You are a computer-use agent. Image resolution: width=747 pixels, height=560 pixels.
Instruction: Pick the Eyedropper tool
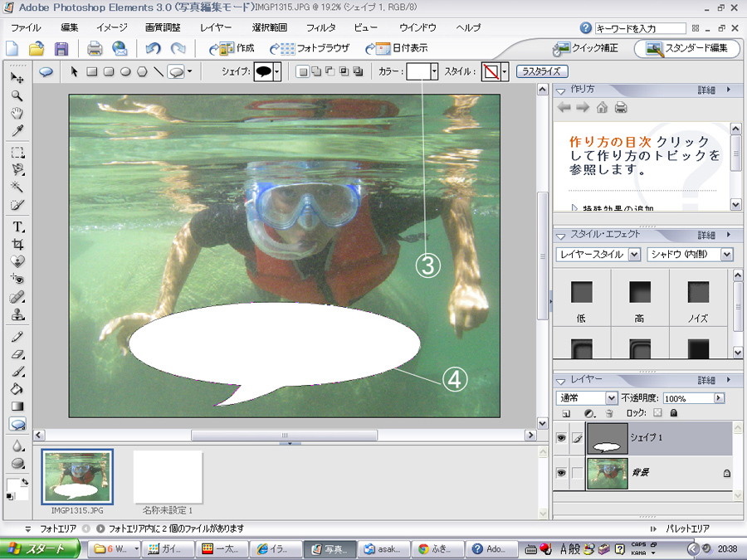pos(17,130)
